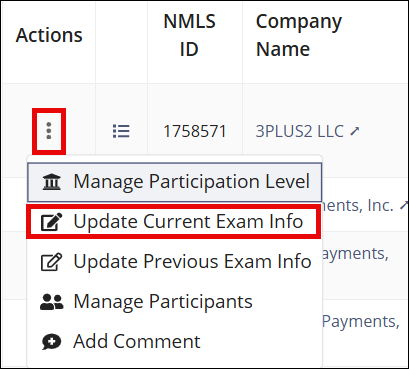This screenshot has height=369, width=409.
Task: Click the list details icon beside 1758571
Action: coord(121,131)
